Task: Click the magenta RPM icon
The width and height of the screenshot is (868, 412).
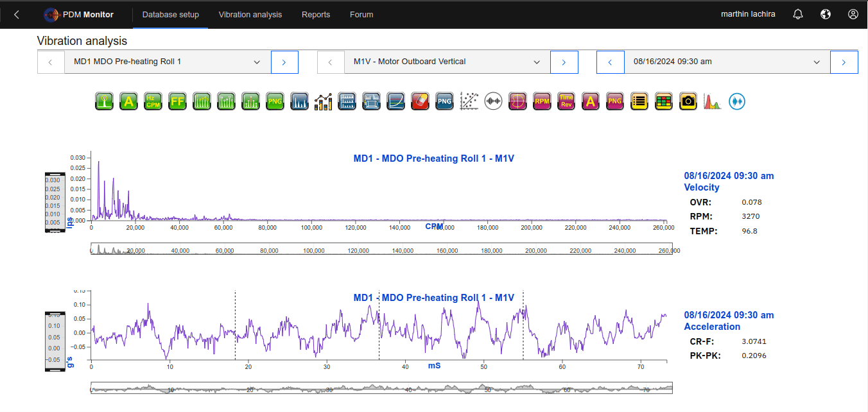Action: [x=542, y=101]
